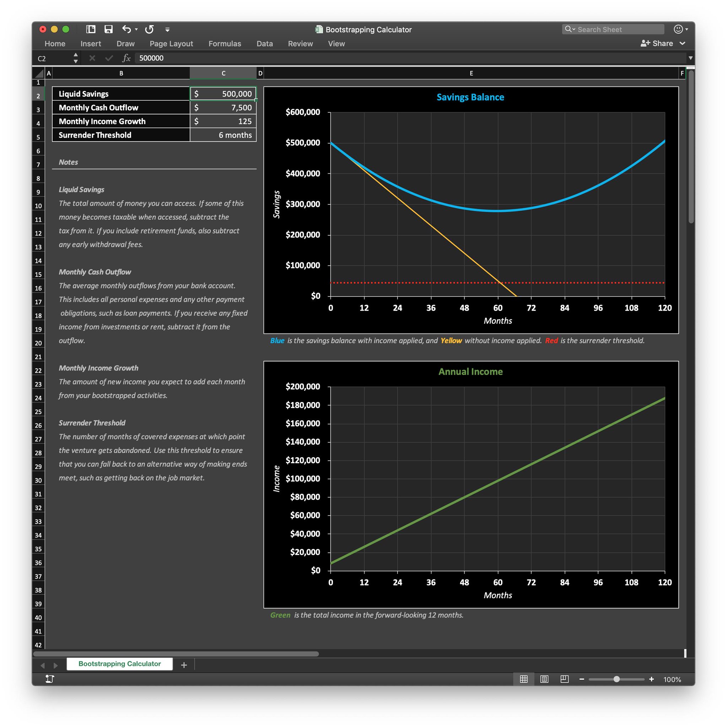Open the Share options chevron
727x728 pixels.
(x=683, y=43)
